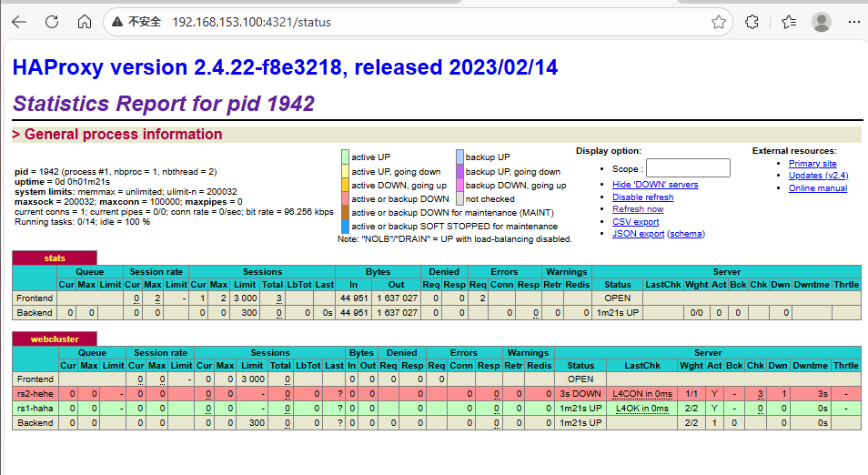Click the backup UP color swatch
868x475 pixels.
(x=460, y=157)
